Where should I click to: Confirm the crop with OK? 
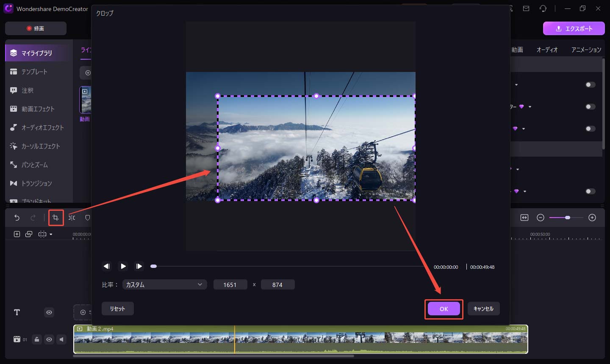[x=444, y=309]
